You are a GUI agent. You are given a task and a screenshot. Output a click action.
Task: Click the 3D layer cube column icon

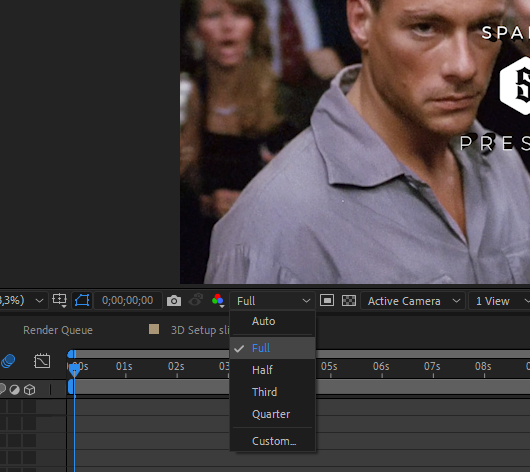tap(30, 390)
